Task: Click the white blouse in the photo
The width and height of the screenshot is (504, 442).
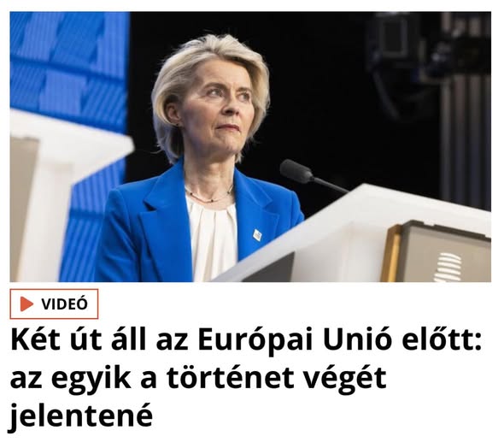Action: point(212,235)
